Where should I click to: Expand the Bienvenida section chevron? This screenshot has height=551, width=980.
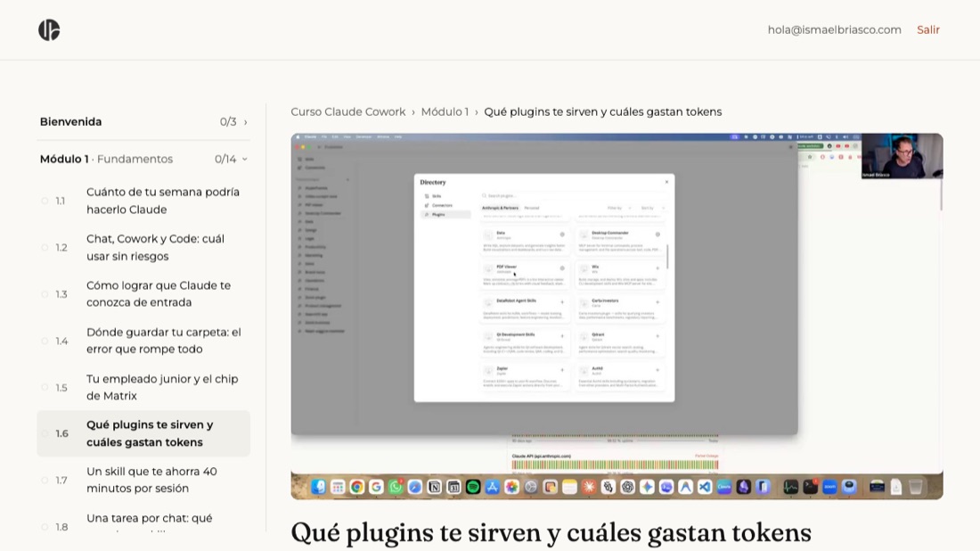[x=246, y=122]
